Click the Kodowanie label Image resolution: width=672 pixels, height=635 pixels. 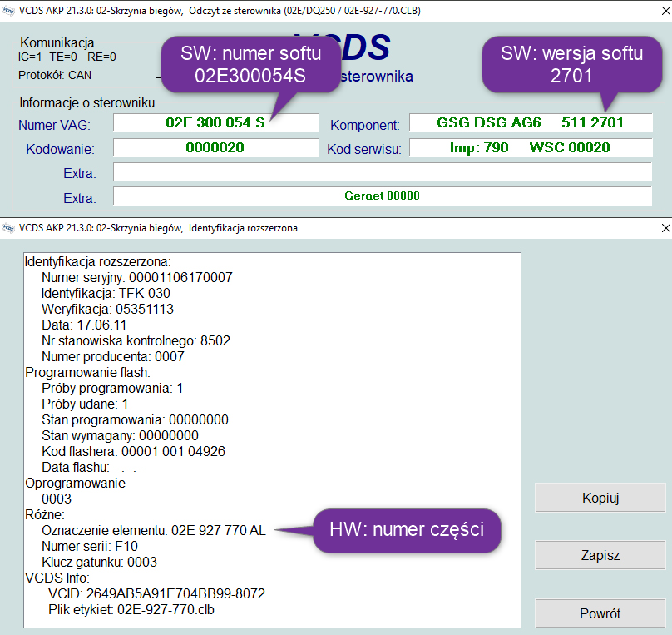click(x=60, y=149)
